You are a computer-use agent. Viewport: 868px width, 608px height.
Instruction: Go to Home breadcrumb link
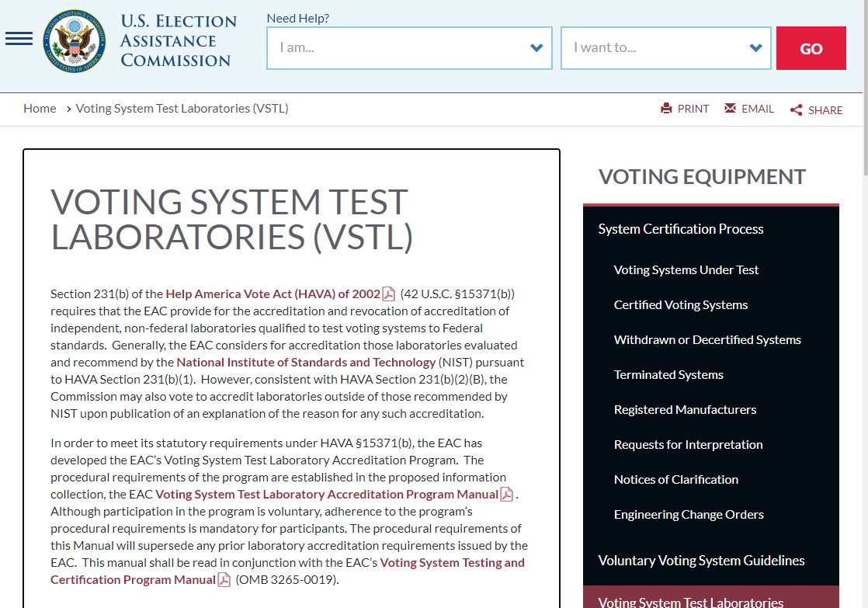(40, 109)
